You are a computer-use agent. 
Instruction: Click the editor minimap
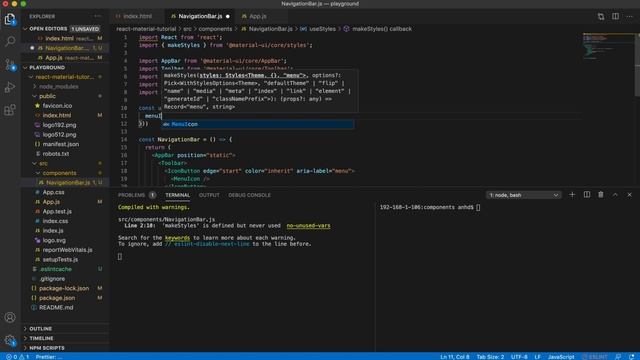click(x=608, y=47)
